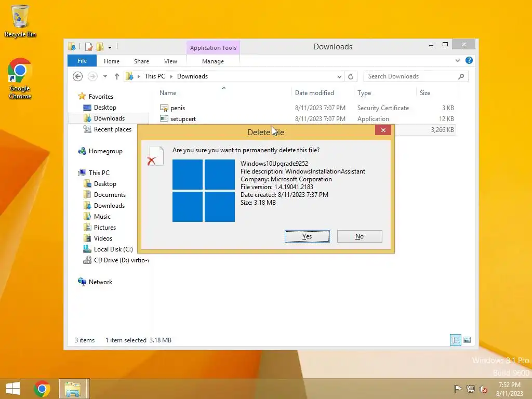This screenshot has height=399, width=532.
Task: Open the Manage tab under Application Tools
Action: coord(213,61)
